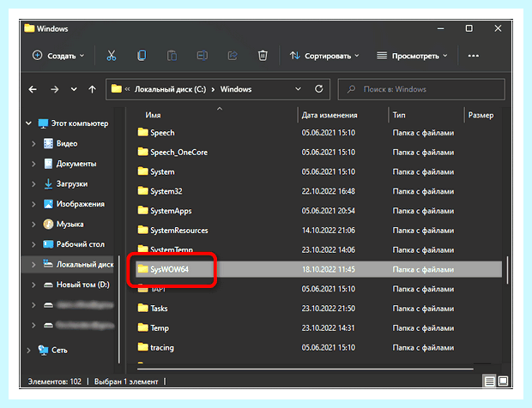Select the Локальный диск (C:) breadcrumb

point(170,89)
